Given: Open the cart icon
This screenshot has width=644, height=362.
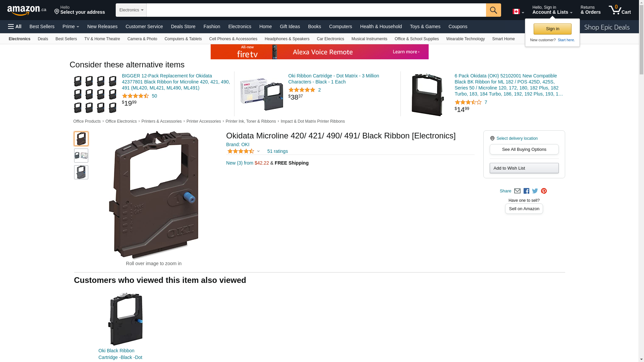Looking at the screenshot, I should pyautogui.click(x=620, y=10).
